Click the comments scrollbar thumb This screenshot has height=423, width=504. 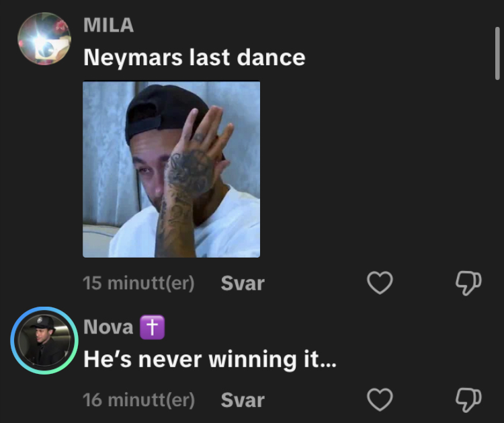pyautogui.click(x=497, y=53)
